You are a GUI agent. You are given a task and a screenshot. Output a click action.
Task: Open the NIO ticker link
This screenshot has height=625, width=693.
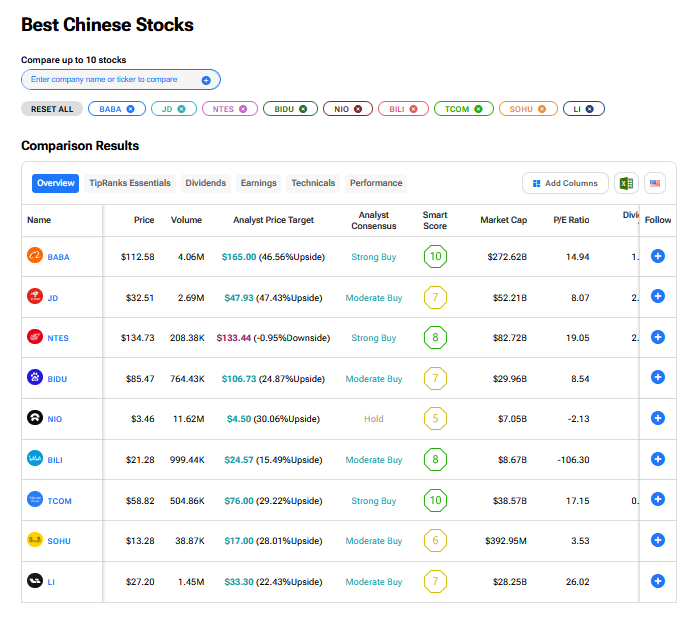point(55,419)
